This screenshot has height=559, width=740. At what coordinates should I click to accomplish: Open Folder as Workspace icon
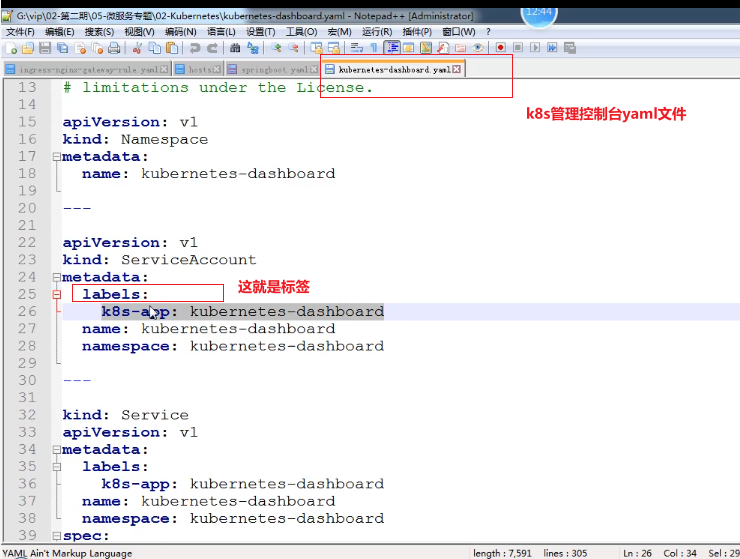pos(460,48)
